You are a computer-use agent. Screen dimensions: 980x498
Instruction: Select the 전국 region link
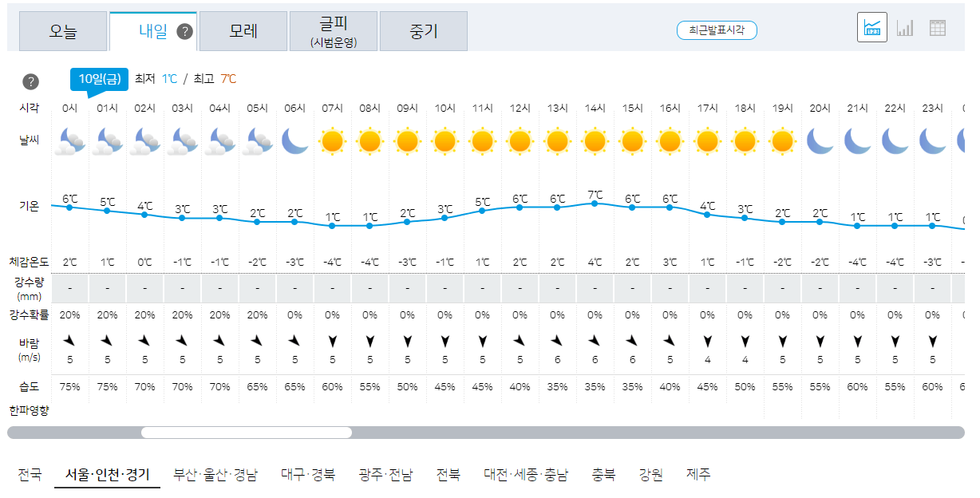[x=29, y=473]
